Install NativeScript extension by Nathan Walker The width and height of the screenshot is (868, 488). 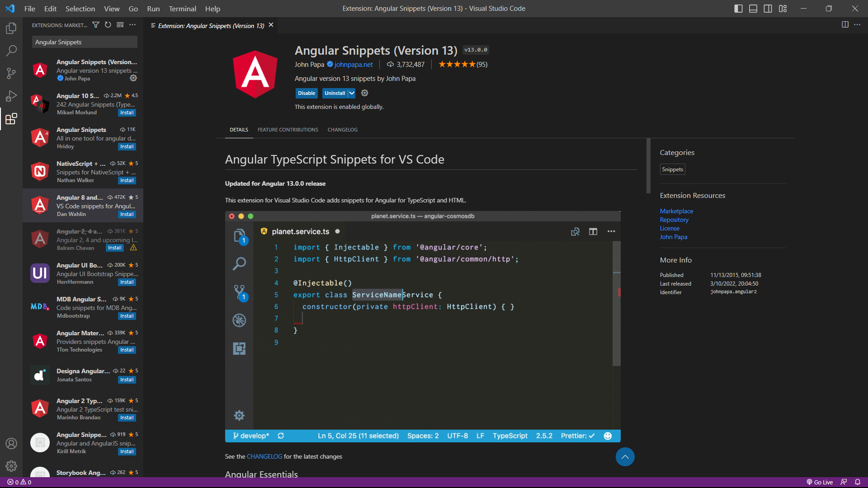pyautogui.click(x=127, y=181)
